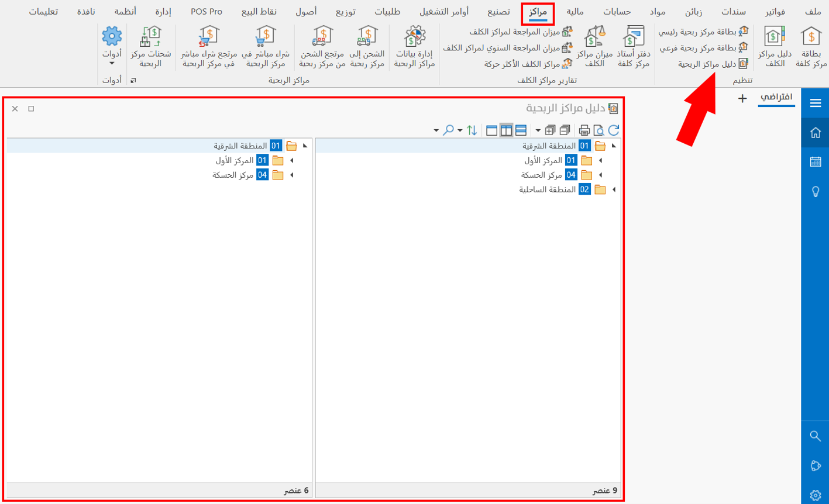
Task: Switch to the فواتير invoices ribbon tab
Action: point(775,12)
